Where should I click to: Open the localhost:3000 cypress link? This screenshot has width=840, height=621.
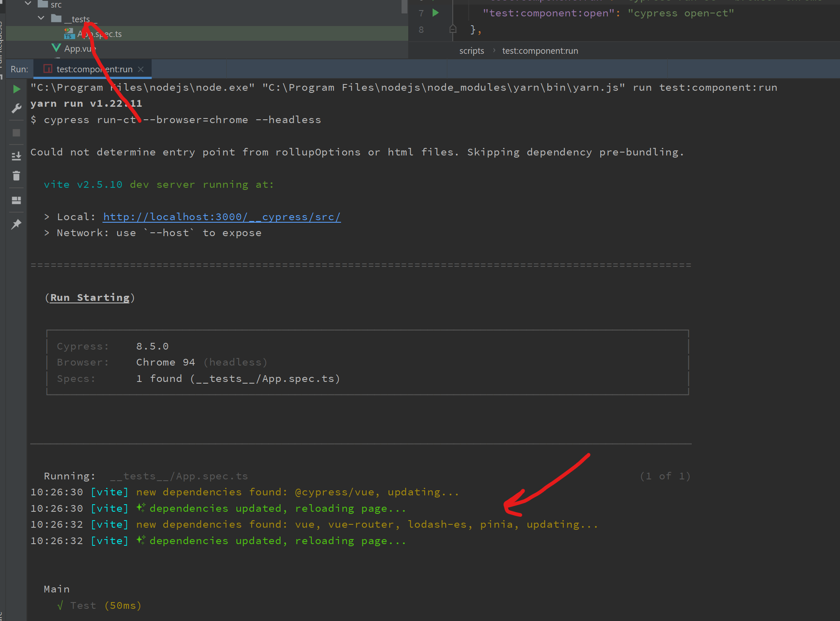221,216
